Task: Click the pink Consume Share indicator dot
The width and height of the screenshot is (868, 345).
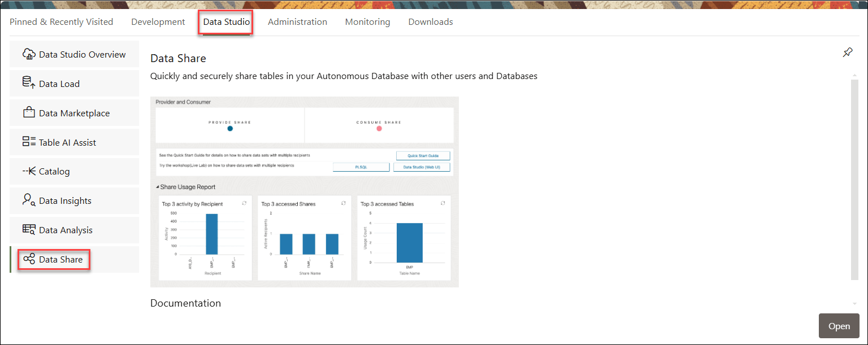Action: (x=379, y=129)
